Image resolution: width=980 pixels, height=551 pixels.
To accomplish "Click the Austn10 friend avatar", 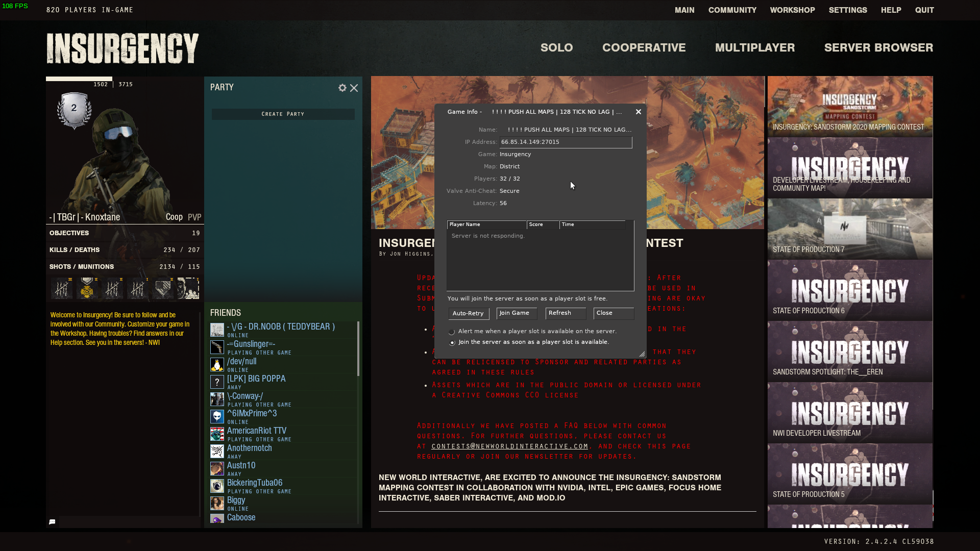I will coord(217,468).
